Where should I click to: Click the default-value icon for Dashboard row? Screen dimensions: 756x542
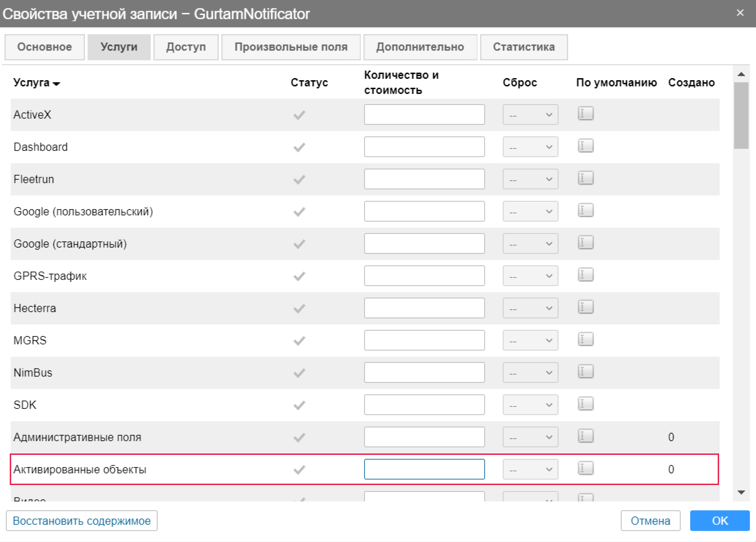point(585,146)
